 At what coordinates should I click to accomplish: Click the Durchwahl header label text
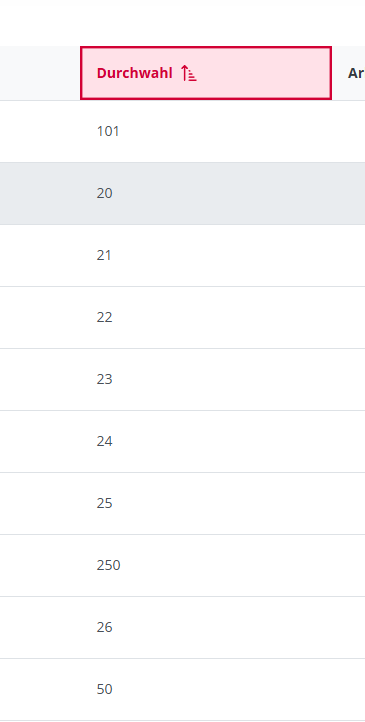(x=134, y=73)
